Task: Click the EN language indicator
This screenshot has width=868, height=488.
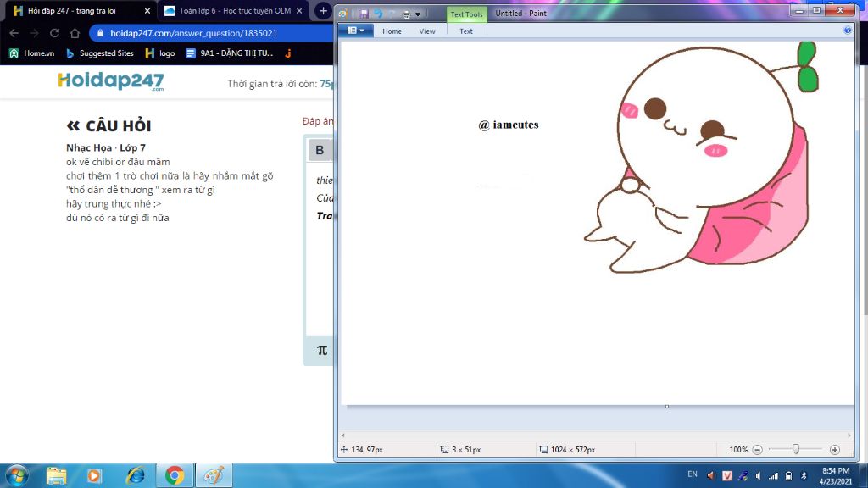Action: coord(693,474)
